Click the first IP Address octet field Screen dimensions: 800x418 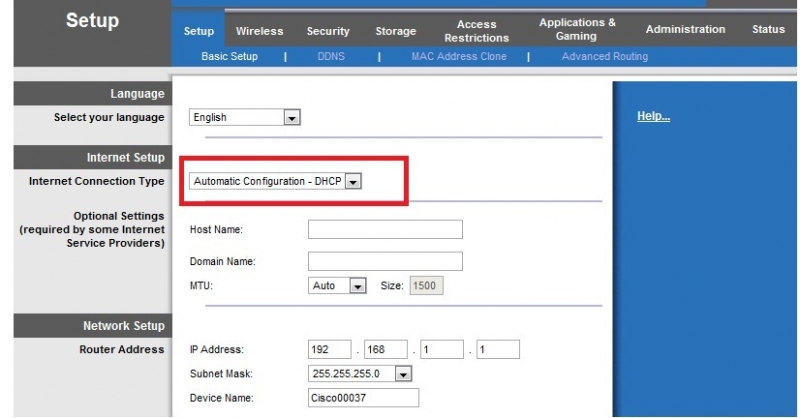tap(330, 350)
